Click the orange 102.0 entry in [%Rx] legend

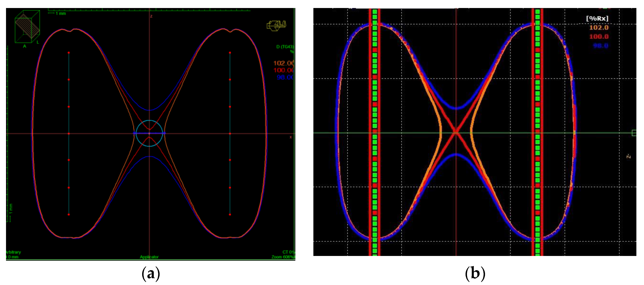coord(599,27)
